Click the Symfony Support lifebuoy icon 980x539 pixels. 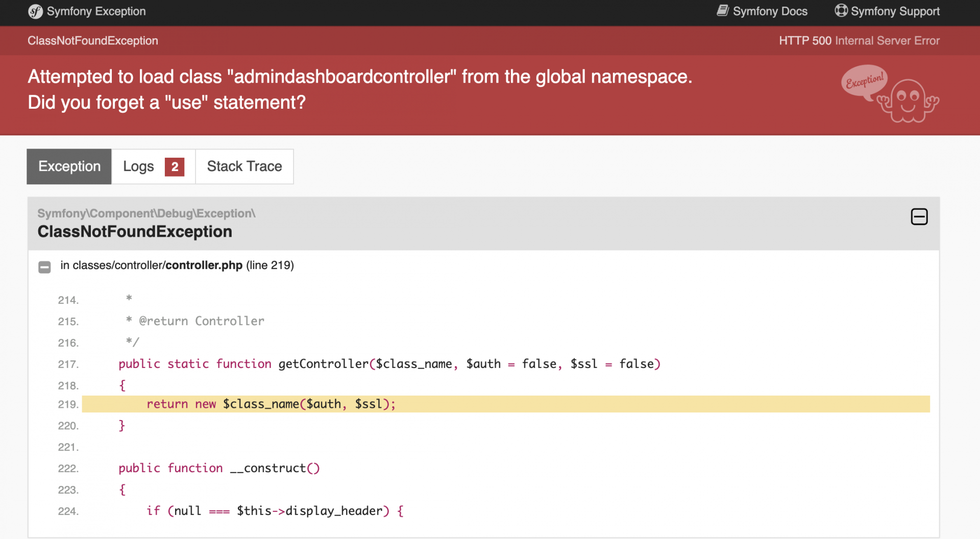pyautogui.click(x=841, y=11)
